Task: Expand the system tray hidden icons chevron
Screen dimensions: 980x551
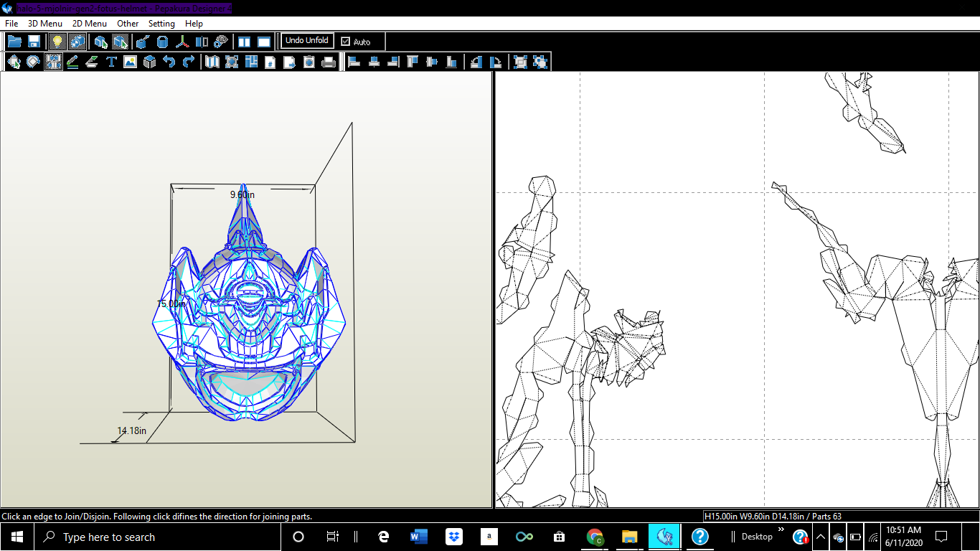Action: [821, 537]
